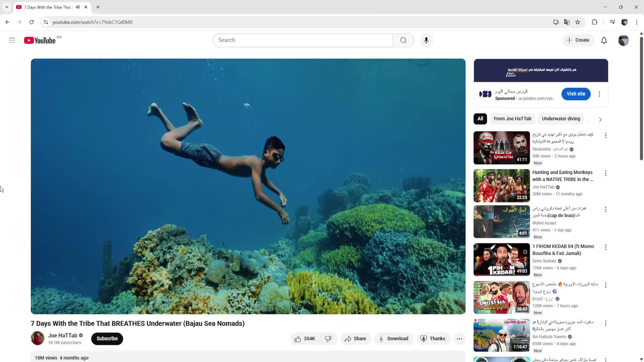Start voice search with microphone icon
The height and width of the screenshot is (362, 644).
tap(426, 40)
